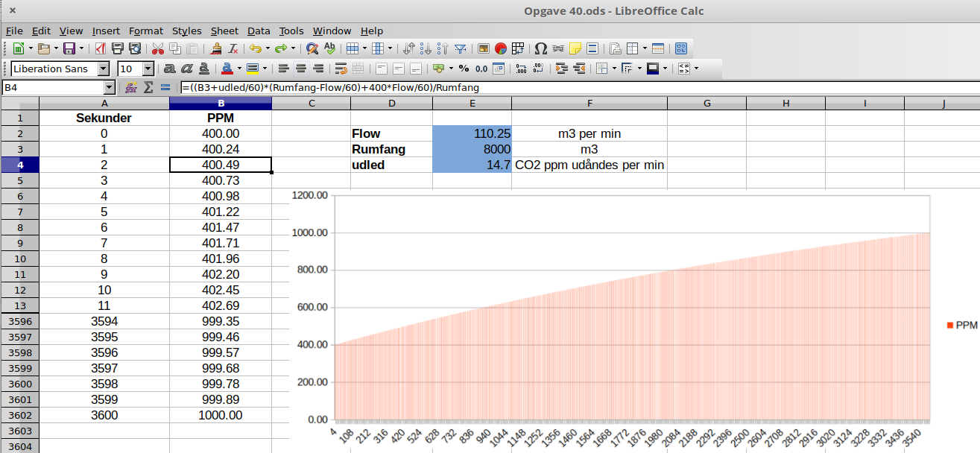
Task: Select column header C
Action: pos(311,103)
